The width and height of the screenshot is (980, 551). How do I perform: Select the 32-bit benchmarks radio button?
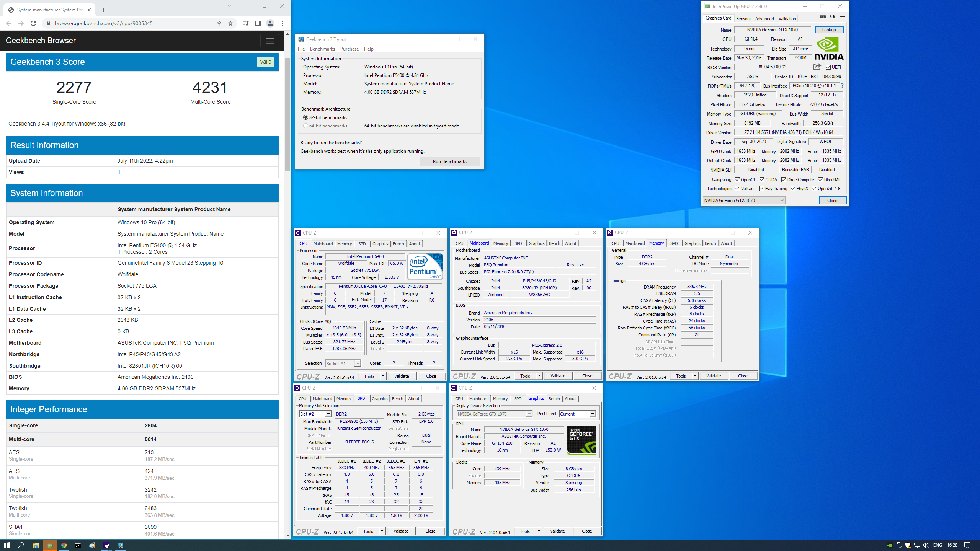click(305, 117)
